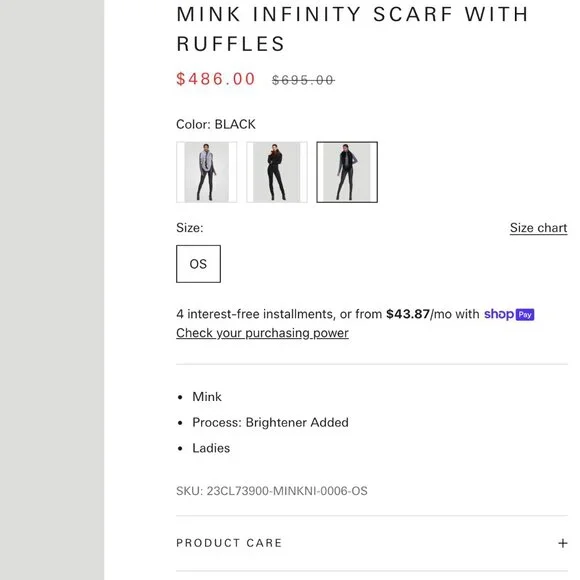This screenshot has width=580, height=580.
Task: Open Check your purchasing power link
Action: pyautogui.click(x=262, y=333)
